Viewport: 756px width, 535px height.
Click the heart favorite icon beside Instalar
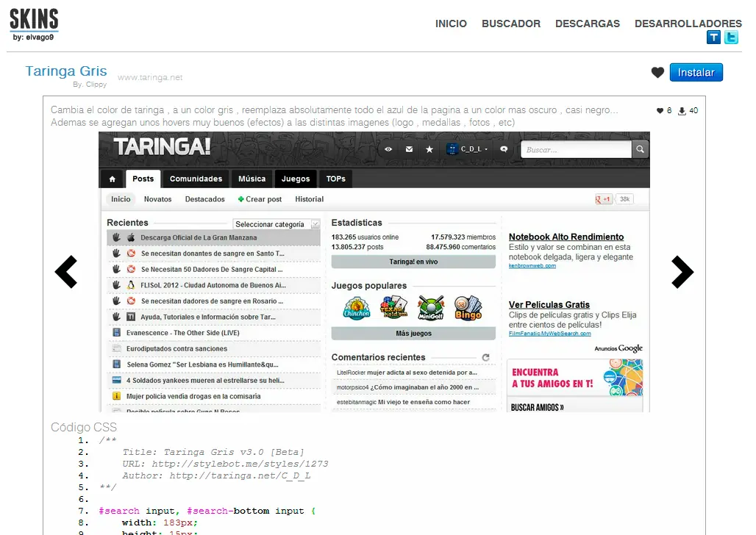[657, 72]
